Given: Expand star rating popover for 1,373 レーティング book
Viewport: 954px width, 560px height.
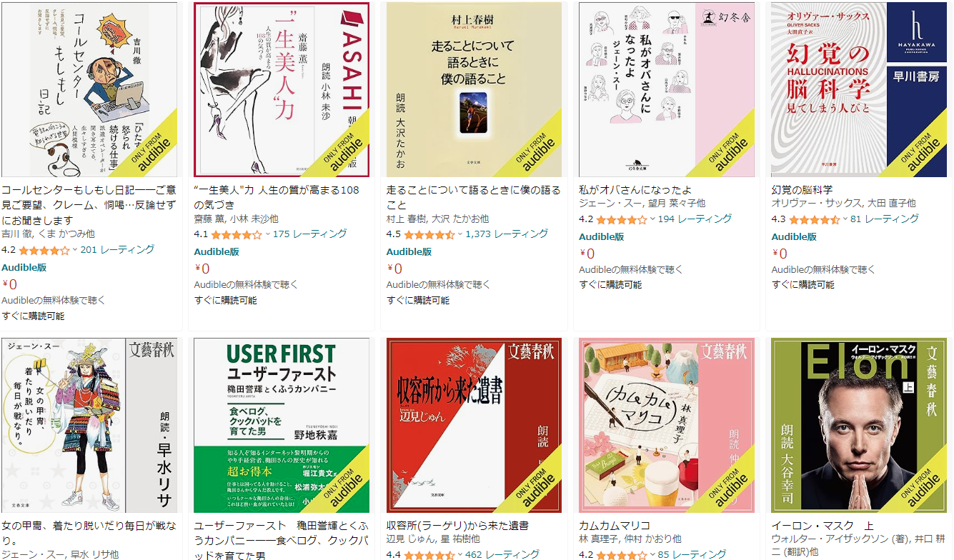Looking at the screenshot, I should (x=460, y=234).
